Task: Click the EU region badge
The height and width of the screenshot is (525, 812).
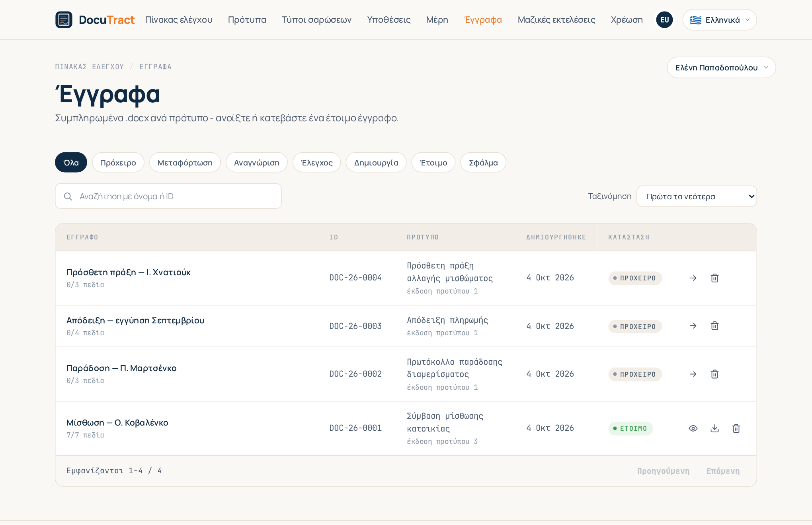Action: 664,19
